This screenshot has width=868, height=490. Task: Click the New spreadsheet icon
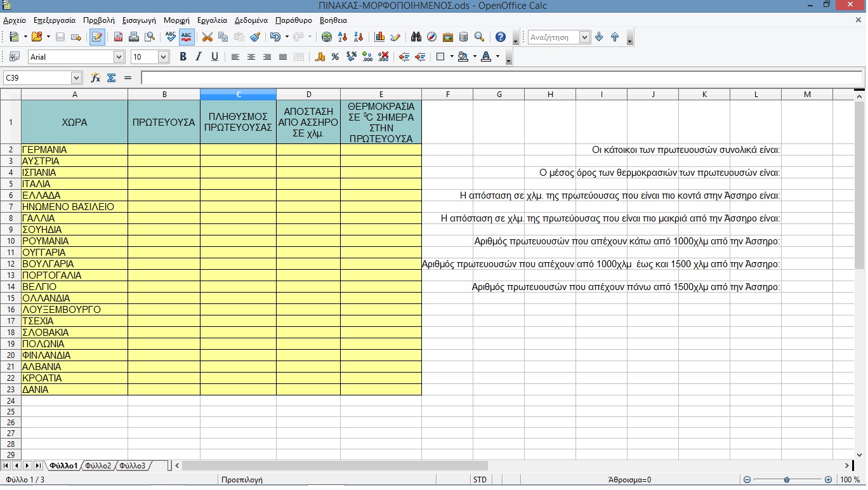click(14, 37)
